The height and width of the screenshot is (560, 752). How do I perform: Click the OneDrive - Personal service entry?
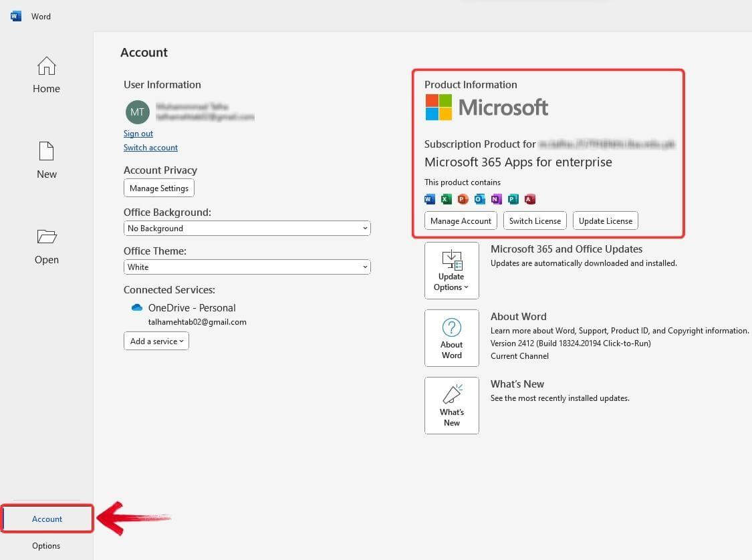[x=192, y=308]
